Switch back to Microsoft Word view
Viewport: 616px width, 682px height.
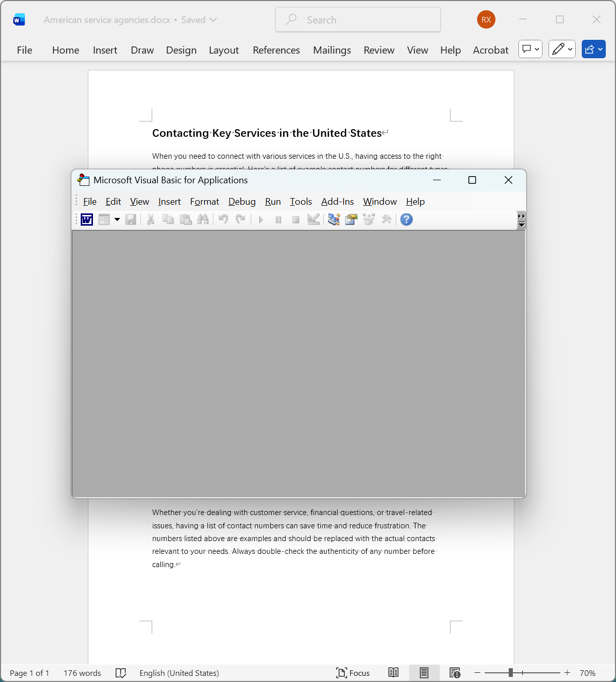point(86,220)
